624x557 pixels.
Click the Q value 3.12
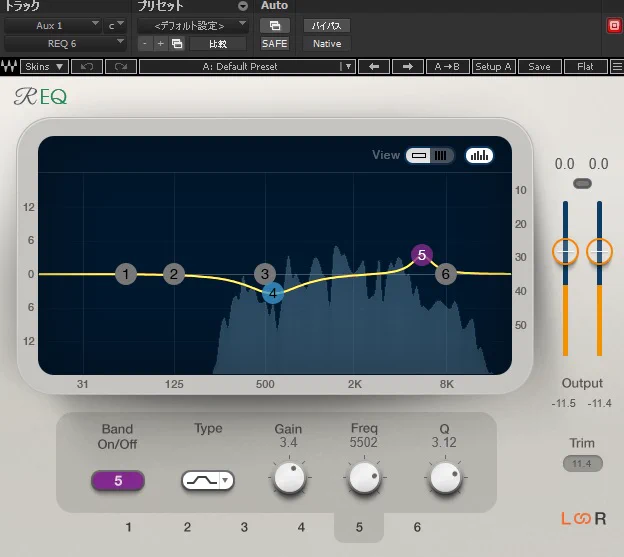444,442
